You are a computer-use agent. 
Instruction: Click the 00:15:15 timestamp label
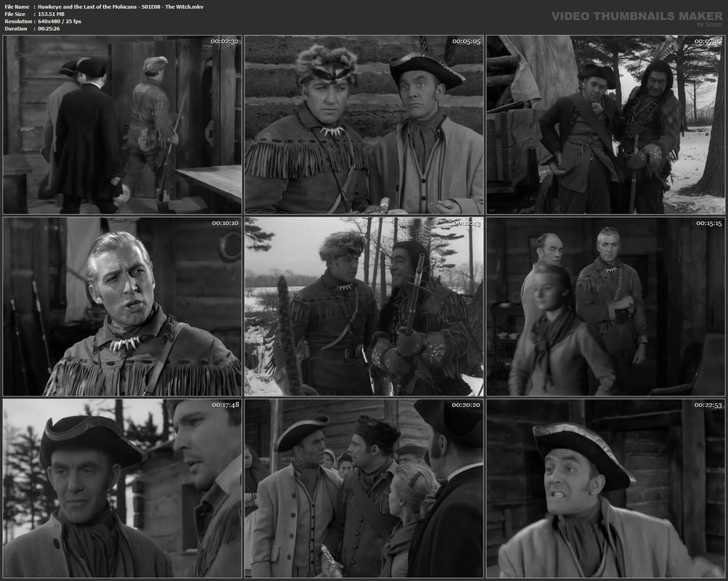[708, 224]
